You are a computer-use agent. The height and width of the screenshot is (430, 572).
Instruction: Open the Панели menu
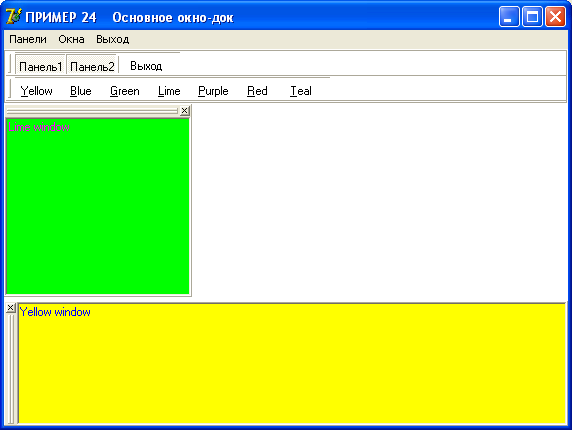click(x=28, y=39)
